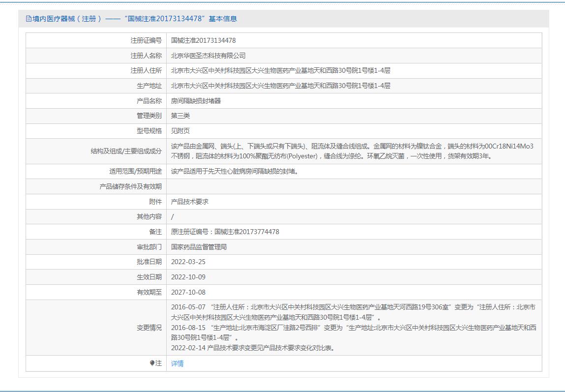Click the empty 产品储存条件及有效期 cell

[354, 186]
